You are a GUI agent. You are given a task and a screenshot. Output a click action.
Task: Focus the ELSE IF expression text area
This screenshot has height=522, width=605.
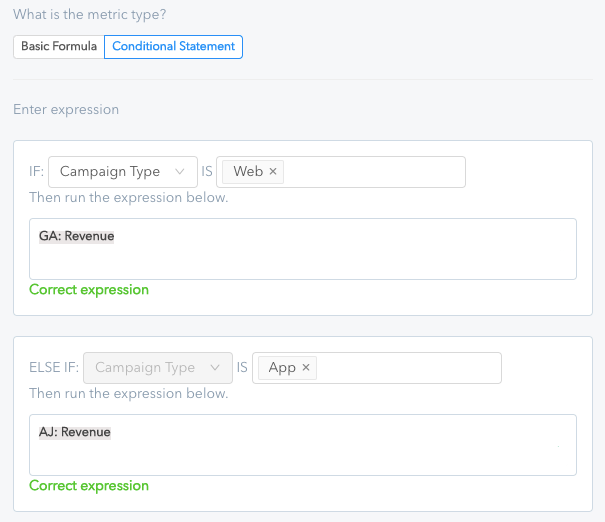303,445
